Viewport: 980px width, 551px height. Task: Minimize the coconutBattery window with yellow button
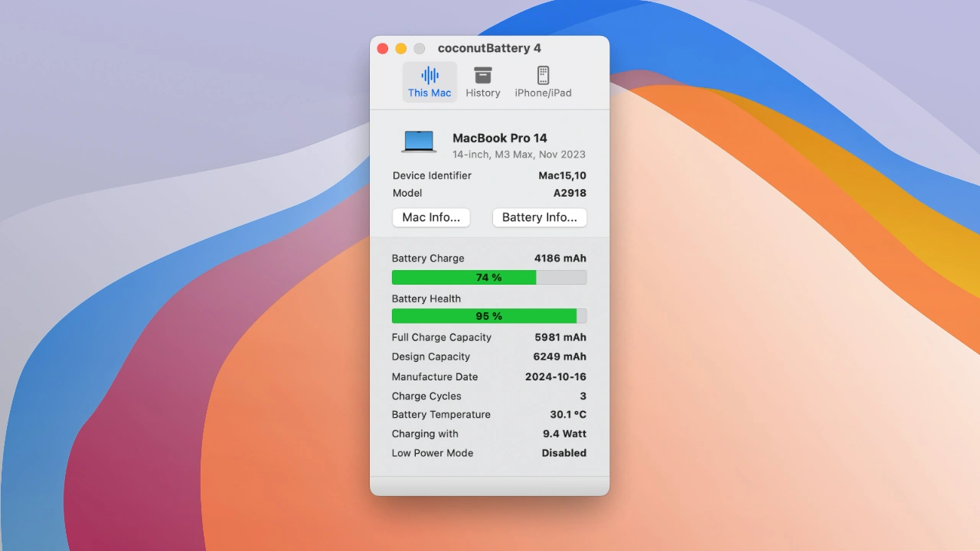[x=401, y=48]
